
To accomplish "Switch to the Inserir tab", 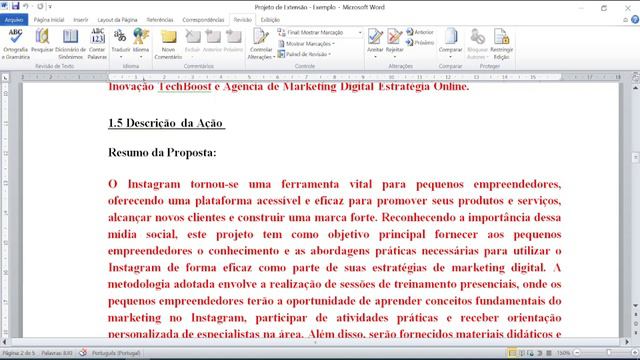I will (x=80, y=20).
